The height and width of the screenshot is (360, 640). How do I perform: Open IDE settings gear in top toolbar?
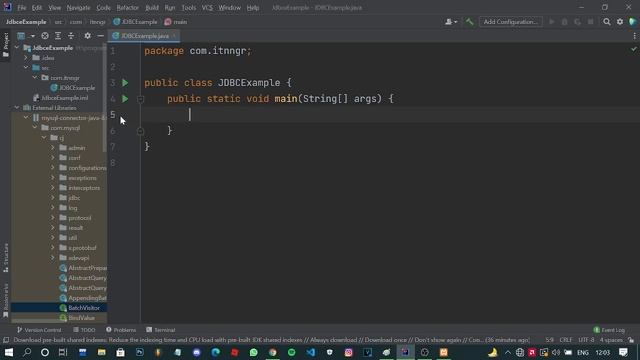click(620, 22)
